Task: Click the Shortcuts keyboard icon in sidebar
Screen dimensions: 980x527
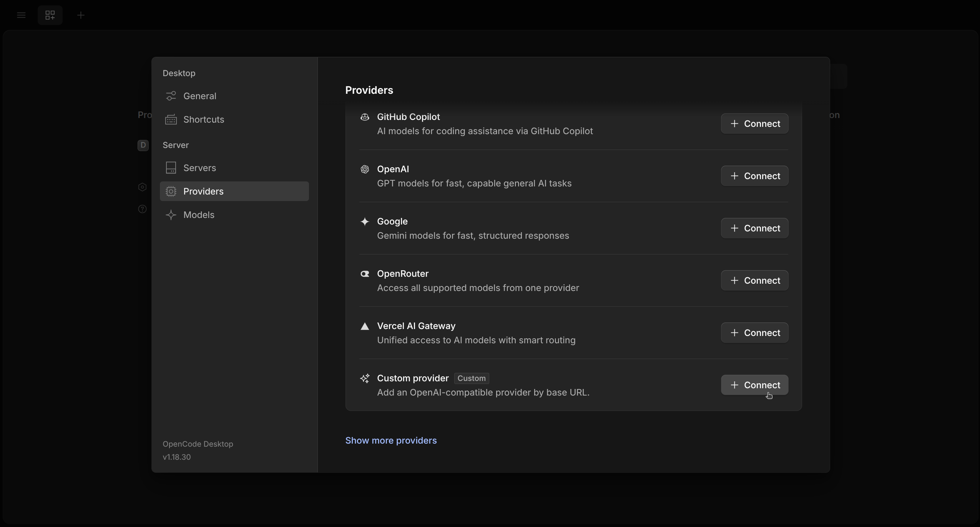Action: pos(171,120)
